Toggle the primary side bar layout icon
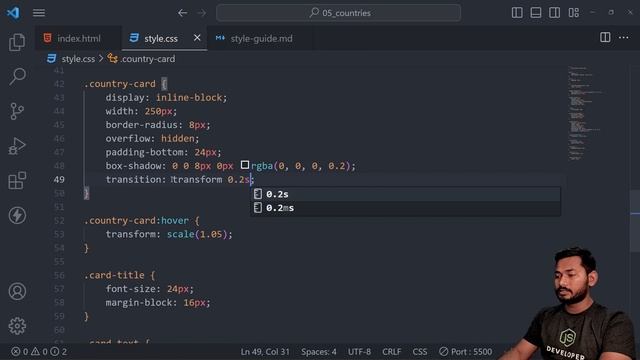The width and height of the screenshot is (640, 360). (x=517, y=13)
